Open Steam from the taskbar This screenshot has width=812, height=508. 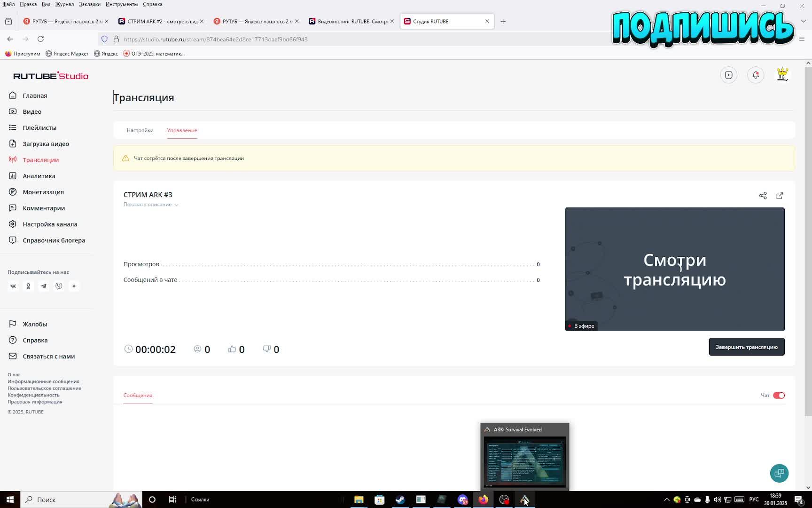pos(400,500)
